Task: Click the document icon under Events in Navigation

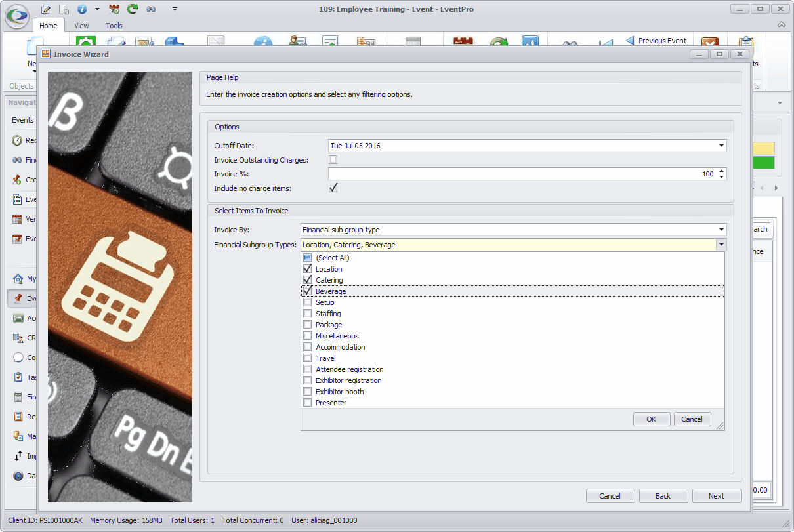Action: pyautogui.click(x=18, y=199)
